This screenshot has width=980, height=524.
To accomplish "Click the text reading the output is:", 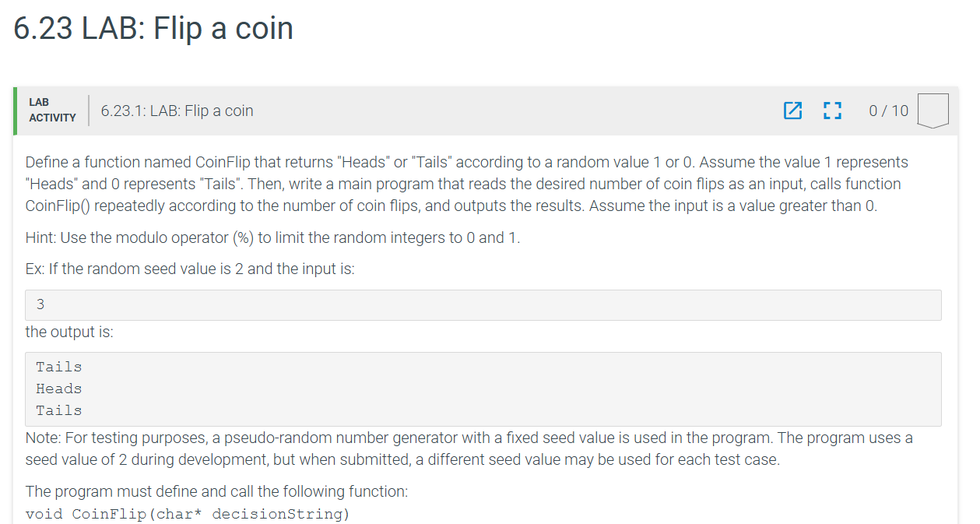I will [x=67, y=331].
